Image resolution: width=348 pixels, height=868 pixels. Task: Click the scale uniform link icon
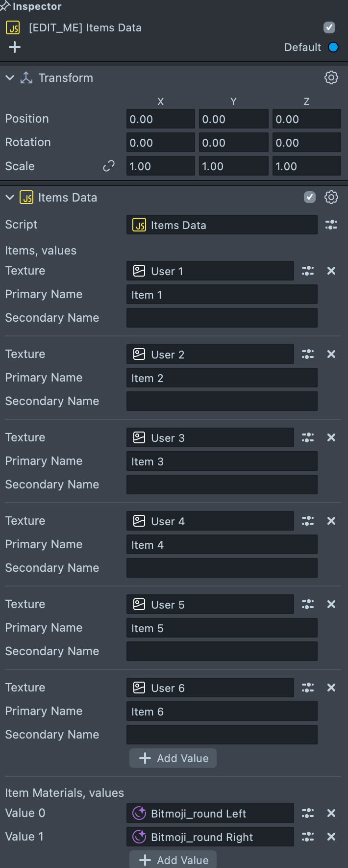[108, 166]
